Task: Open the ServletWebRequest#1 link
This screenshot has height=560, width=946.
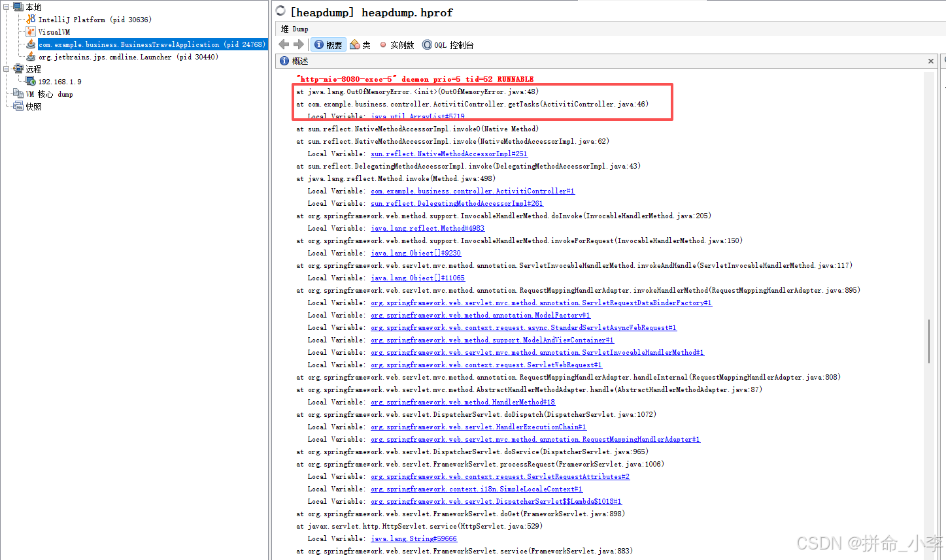Action: tap(486, 365)
